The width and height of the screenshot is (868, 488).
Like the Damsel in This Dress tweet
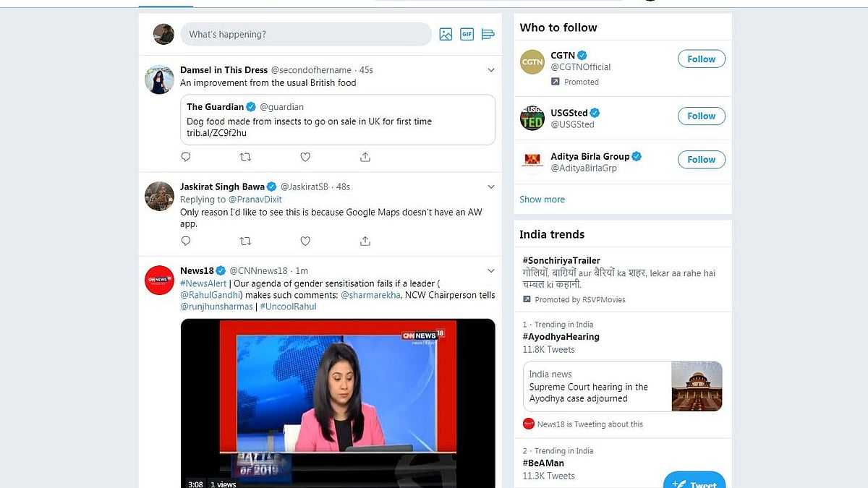(305, 157)
